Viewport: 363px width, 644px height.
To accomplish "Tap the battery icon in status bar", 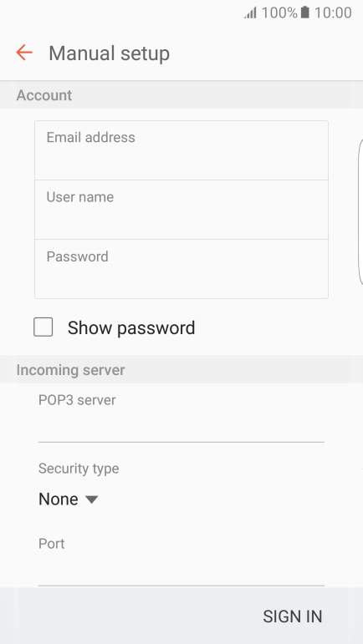I will pyautogui.click(x=304, y=13).
